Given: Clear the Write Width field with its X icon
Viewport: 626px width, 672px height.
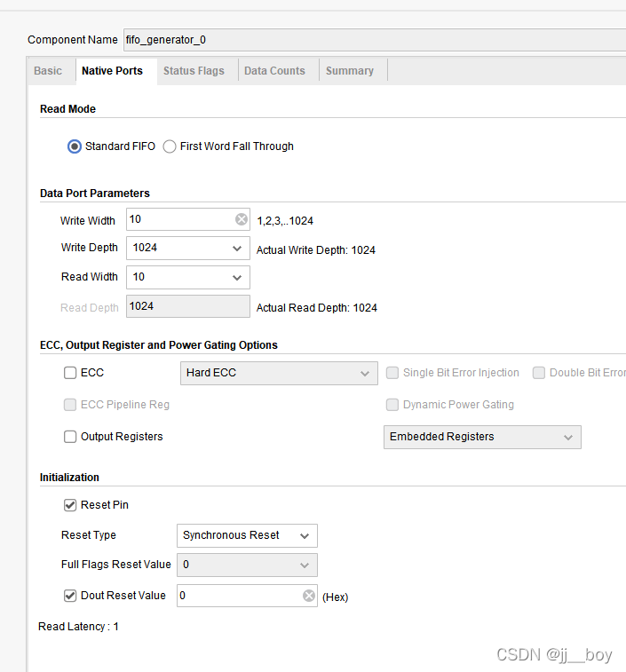Looking at the screenshot, I should tap(242, 219).
